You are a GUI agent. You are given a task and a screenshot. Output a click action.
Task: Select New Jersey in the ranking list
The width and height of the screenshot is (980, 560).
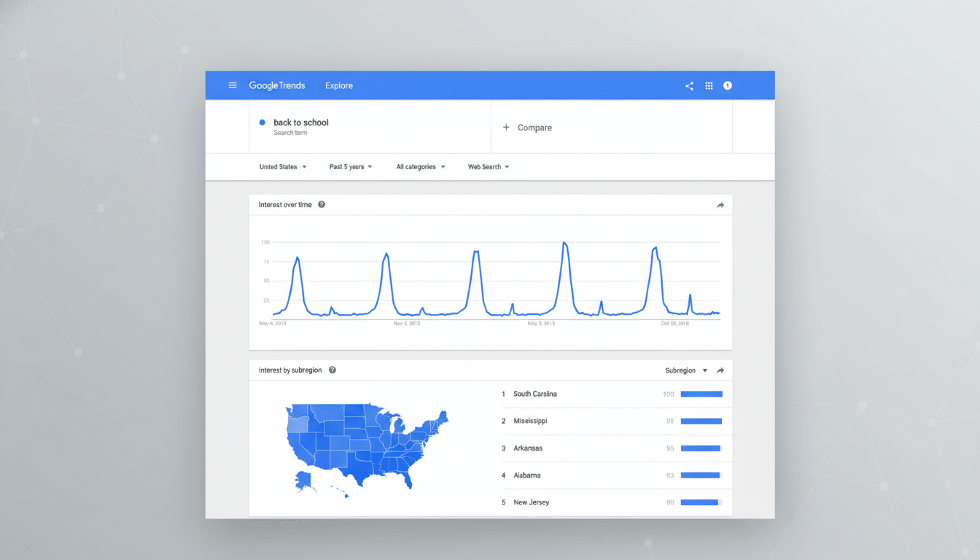click(x=531, y=502)
